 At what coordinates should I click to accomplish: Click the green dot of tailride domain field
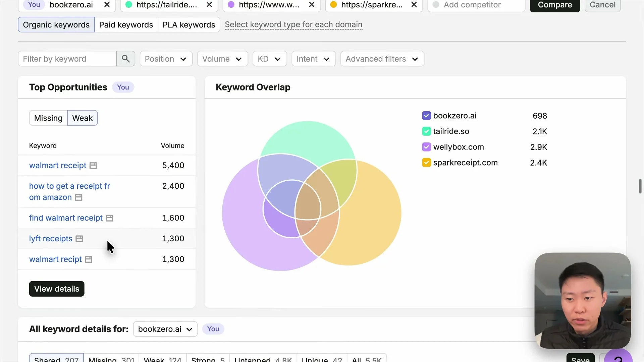pos(128,5)
